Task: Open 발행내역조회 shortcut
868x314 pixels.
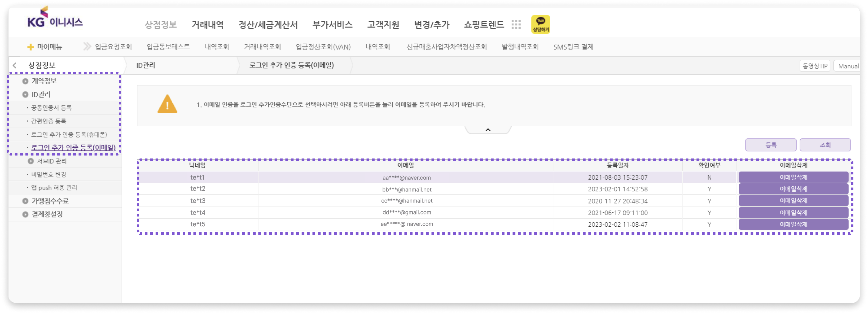Action: [x=520, y=47]
